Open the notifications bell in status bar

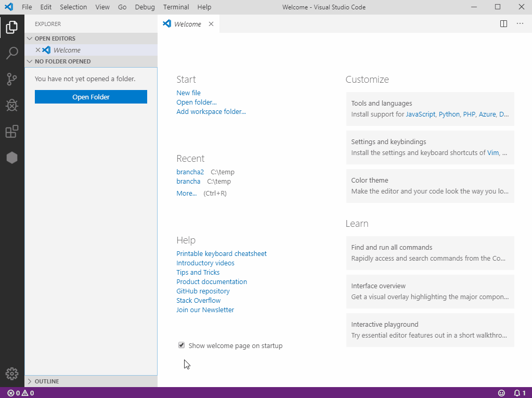click(520, 393)
